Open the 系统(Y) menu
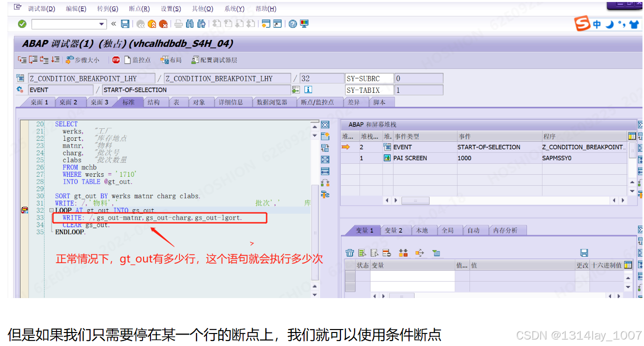This screenshot has height=346, width=644. (x=234, y=9)
